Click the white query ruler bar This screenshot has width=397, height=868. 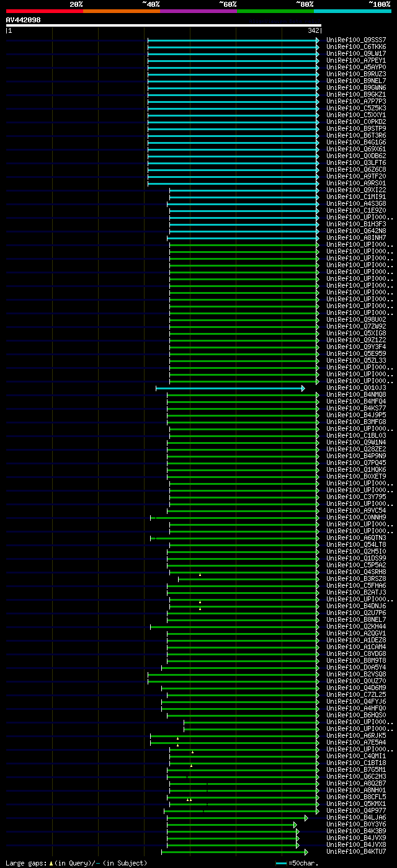pos(164,25)
